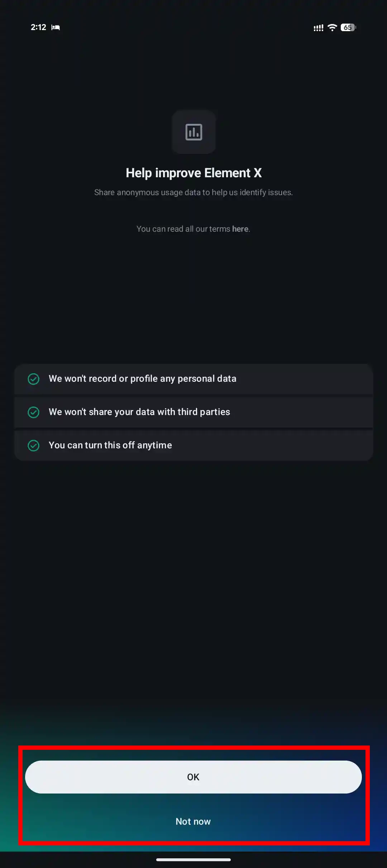
Task: Tap the "You can read all our terms" sentence
Action: click(183, 229)
